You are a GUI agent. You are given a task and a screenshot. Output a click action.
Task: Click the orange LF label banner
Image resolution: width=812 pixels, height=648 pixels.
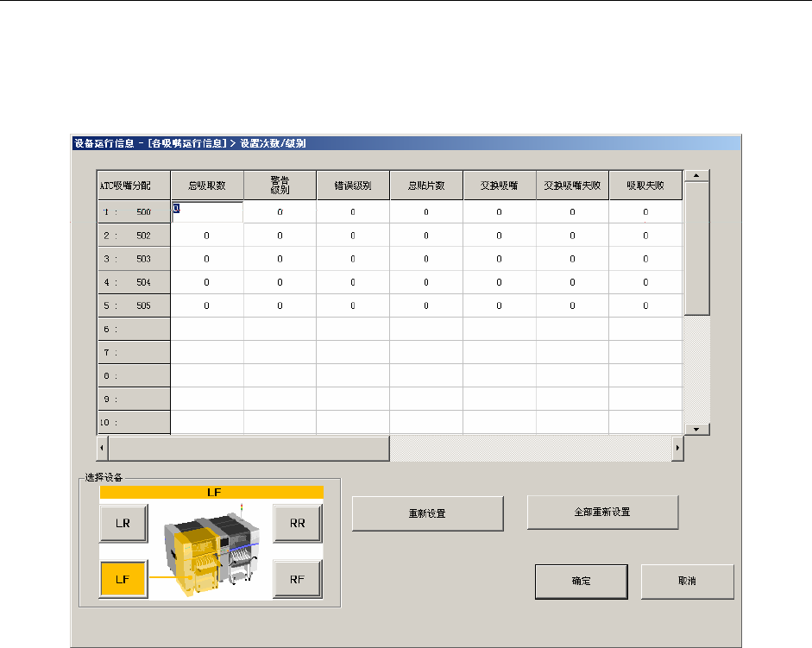tap(211, 492)
